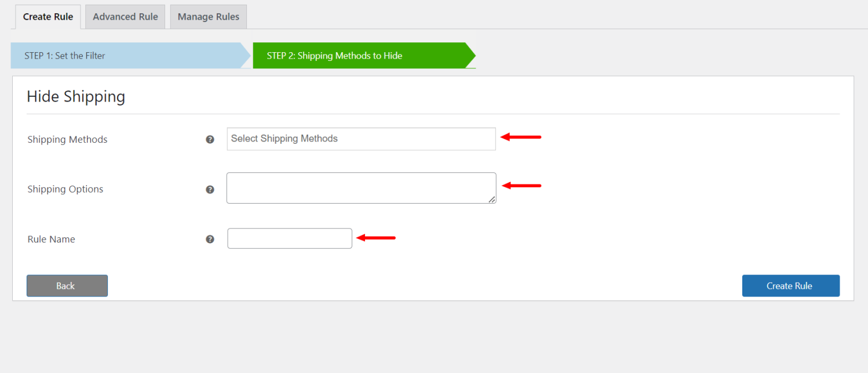
Task: Open the Advanced Rule tab
Action: coord(125,16)
